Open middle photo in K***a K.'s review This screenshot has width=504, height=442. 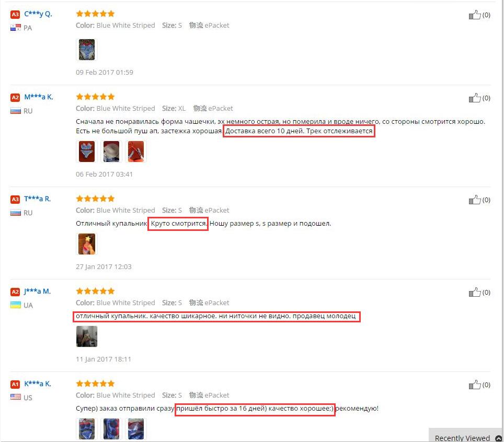tap(111, 429)
